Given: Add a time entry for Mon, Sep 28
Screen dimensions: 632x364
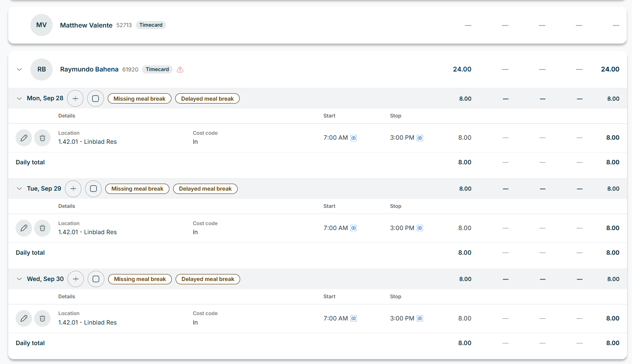Looking at the screenshot, I should click(x=75, y=99).
